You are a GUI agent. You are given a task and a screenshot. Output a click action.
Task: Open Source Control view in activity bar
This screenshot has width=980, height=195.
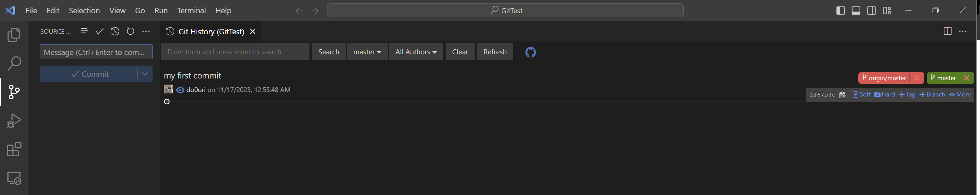click(x=14, y=92)
